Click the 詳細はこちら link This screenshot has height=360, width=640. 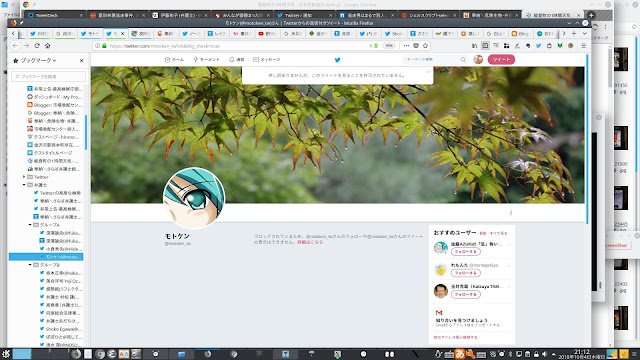point(310,242)
